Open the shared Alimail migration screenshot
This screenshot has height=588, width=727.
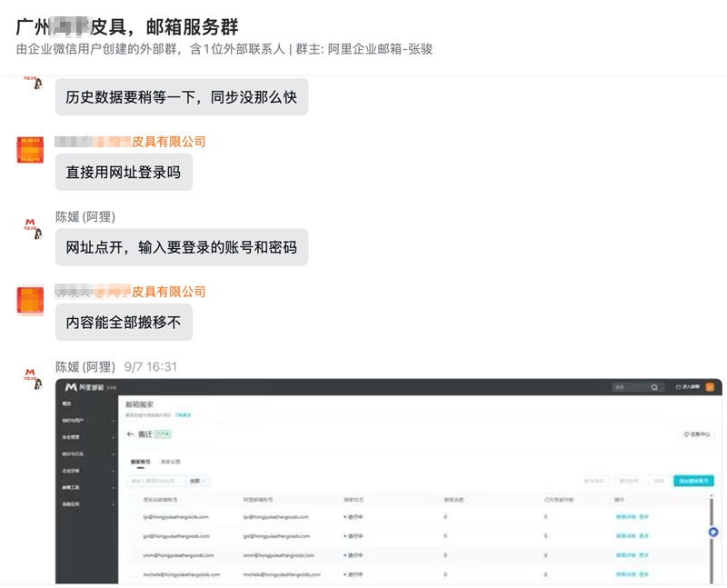389,481
